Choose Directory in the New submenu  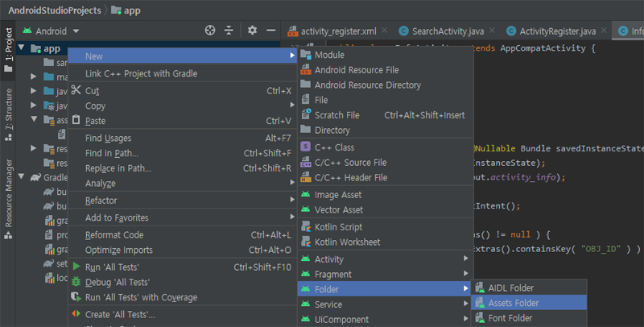[386, 130]
